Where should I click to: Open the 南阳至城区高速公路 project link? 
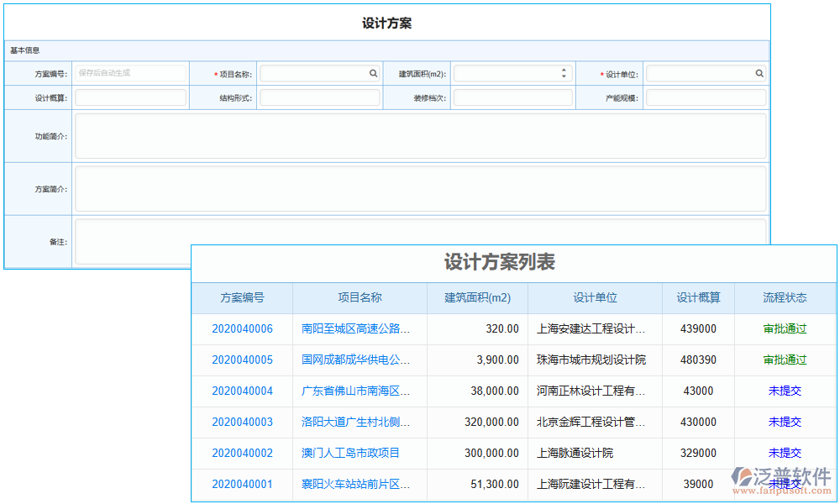point(357,328)
